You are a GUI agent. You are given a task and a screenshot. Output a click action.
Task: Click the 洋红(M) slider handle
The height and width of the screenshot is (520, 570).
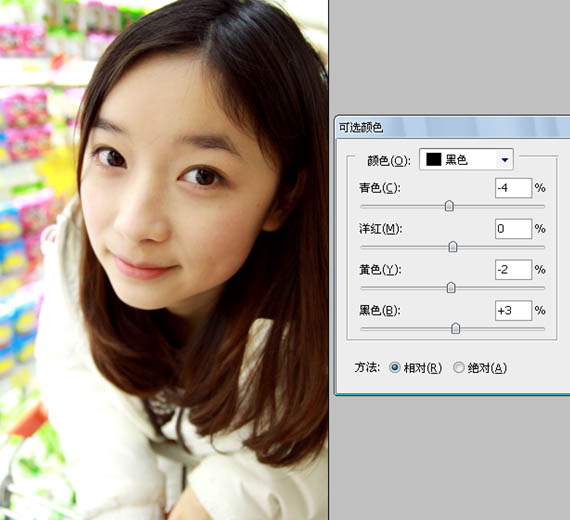[453, 247]
